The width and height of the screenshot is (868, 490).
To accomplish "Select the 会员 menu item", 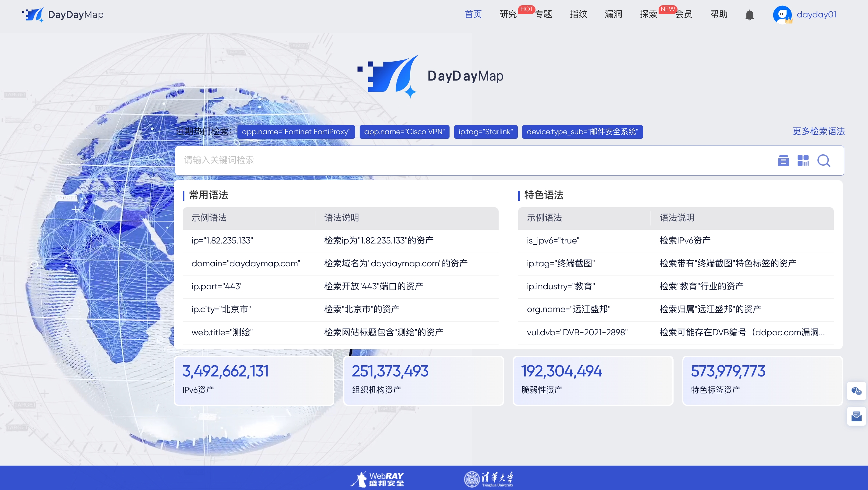I will point(684,14).
